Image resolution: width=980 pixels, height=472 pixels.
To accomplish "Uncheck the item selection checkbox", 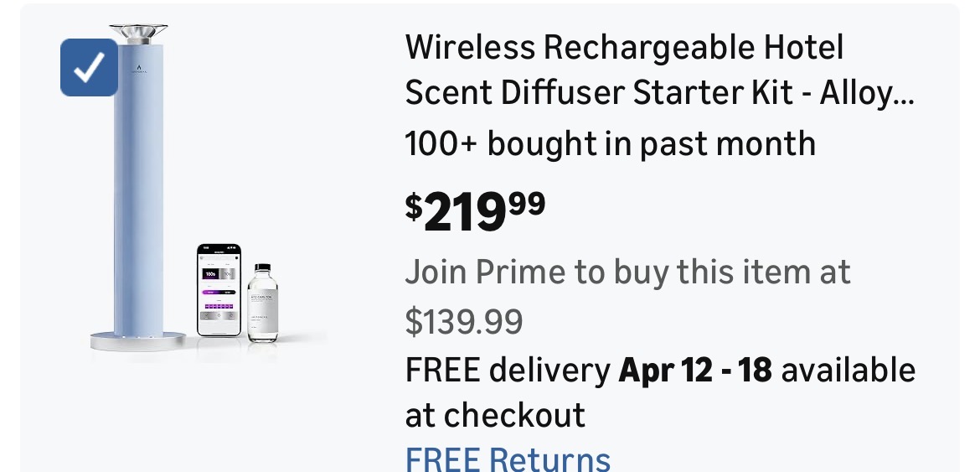I will click(x=89, y=68).
